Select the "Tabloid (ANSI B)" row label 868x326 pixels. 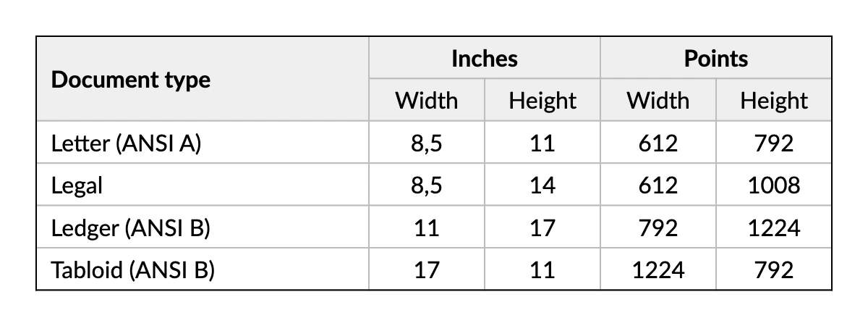[x=133, y=270]
